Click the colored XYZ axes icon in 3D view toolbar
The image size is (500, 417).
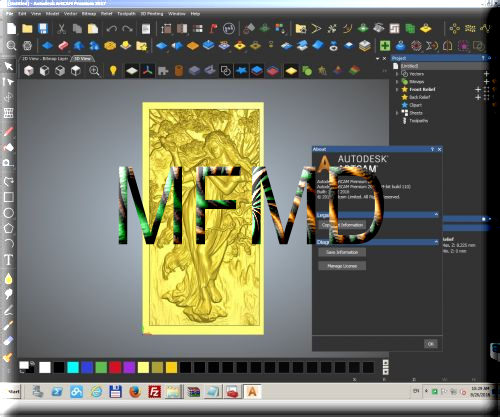tap(148, 71)
